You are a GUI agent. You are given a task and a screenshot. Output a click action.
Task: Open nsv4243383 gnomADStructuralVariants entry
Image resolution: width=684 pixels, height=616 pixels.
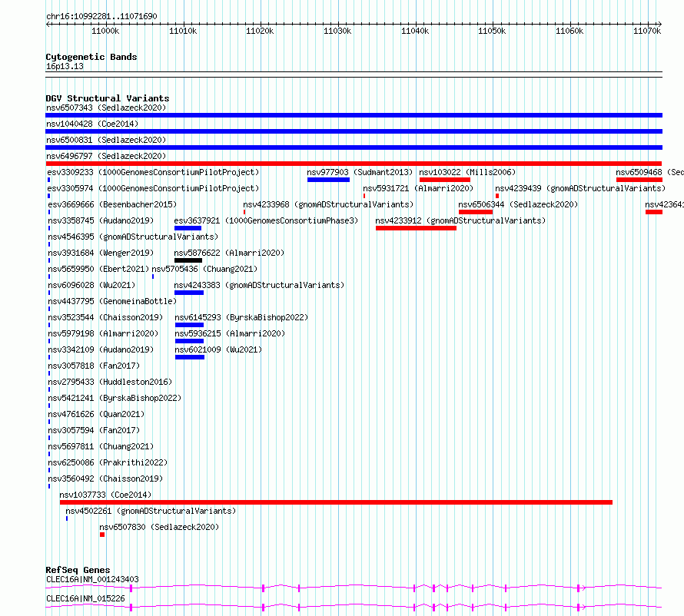click(259, 285)
